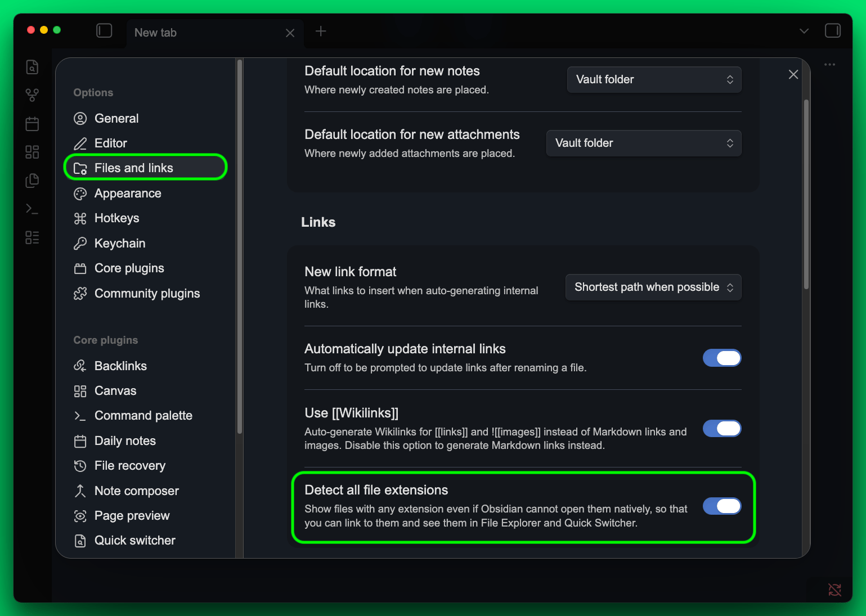Click the Hotkeys command-key icon
The height and width of the screenshot is (616, 866).
point(80,218)
